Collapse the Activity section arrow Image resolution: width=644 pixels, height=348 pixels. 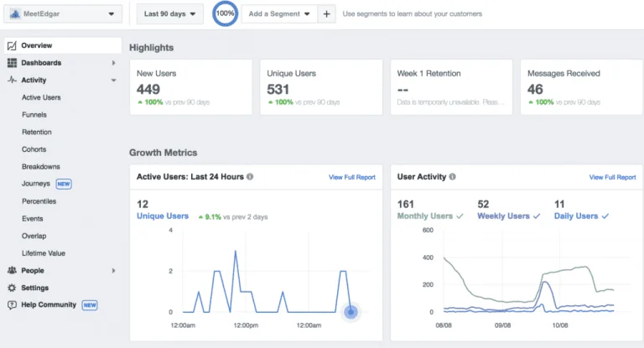(113, 81)
